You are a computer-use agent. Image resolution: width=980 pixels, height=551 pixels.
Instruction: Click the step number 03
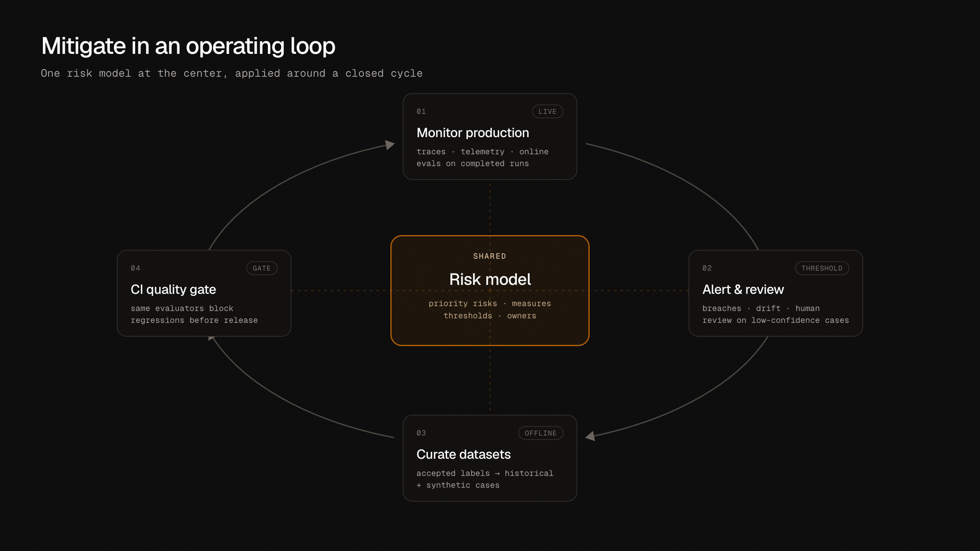pos(421,433)
